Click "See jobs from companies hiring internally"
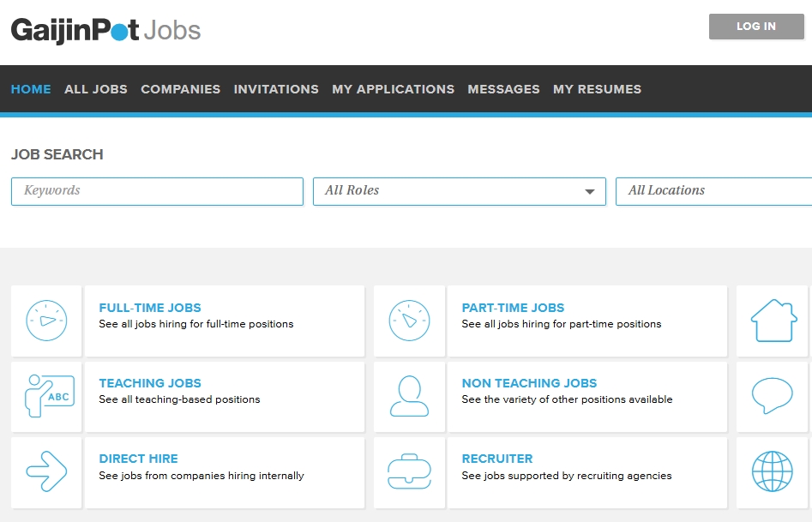This screenshot has height=522, width=812. [x=201, y=476]
